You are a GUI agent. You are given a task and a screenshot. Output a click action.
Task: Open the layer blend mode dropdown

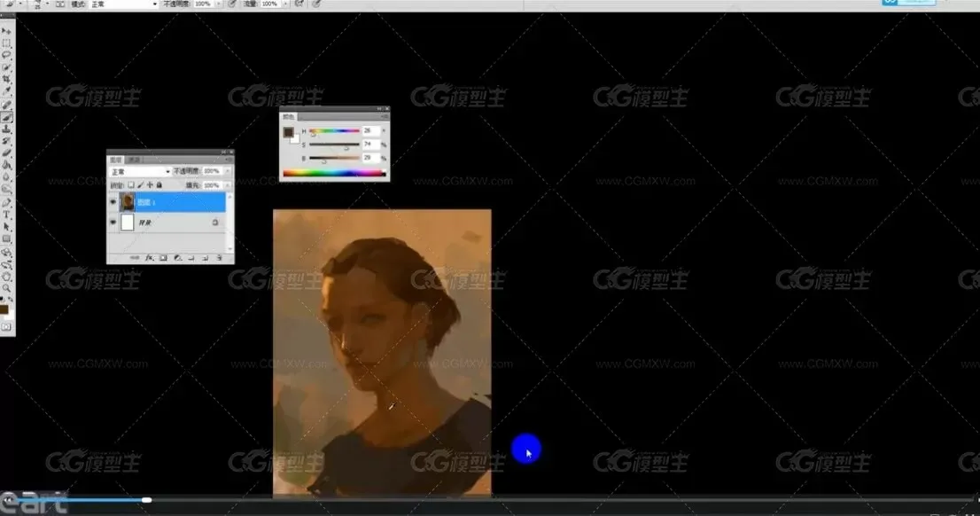pyautogui.click(x=140, y=171)
